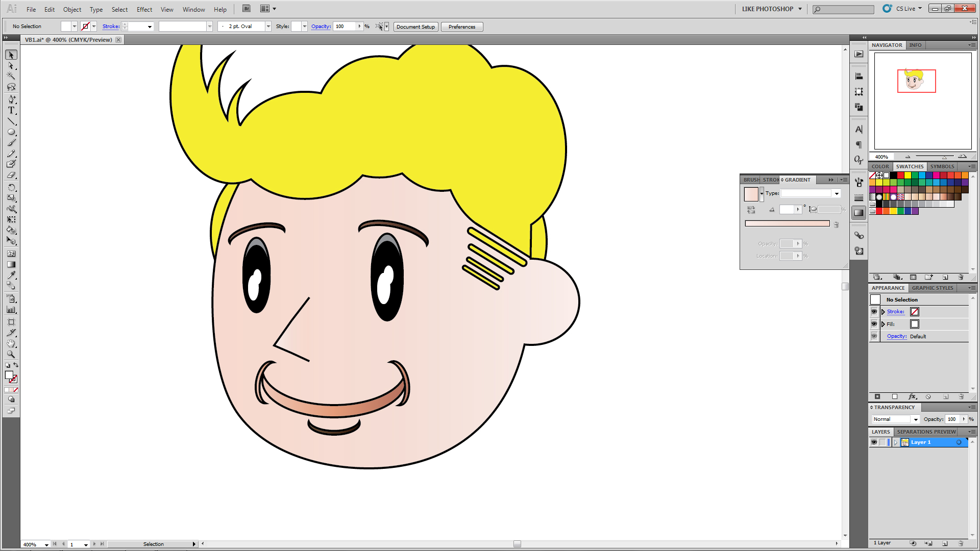Choose the Gradient tool in toolbox

pyautogui.click(x=11, y=264)
